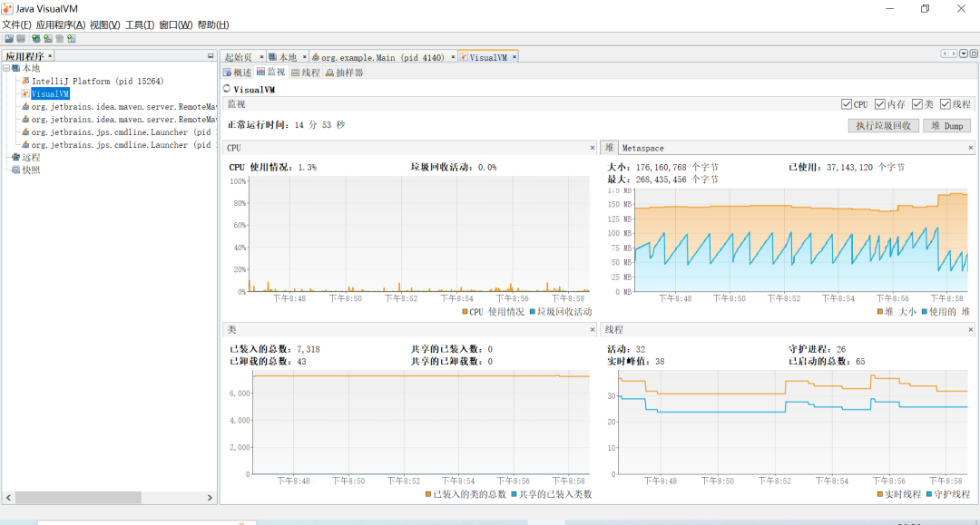Click the CPU 使用情况 orange legend swatch

[x=465, y=312]
